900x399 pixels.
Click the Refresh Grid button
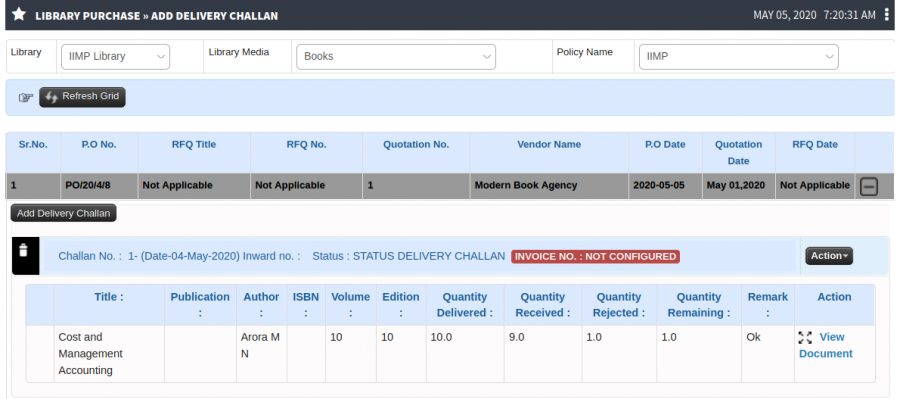[x=82, y=97]
